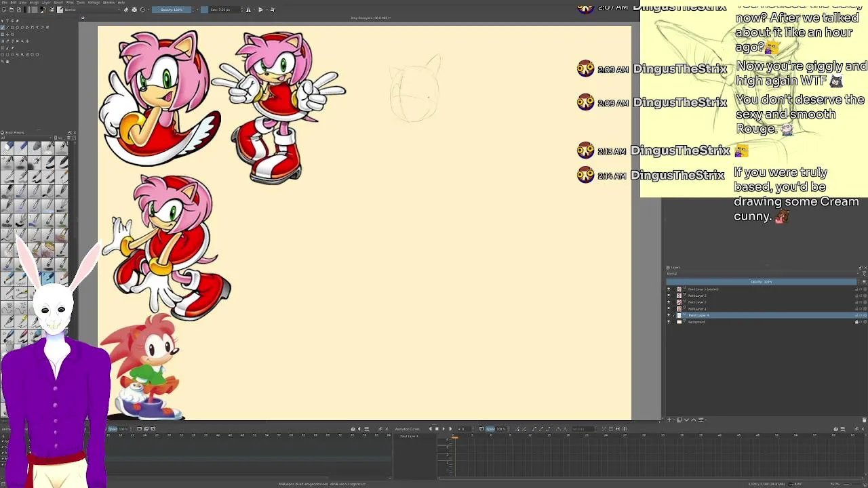Open the Layer menu
Image resolution: width=868 pixels, height=488 pixels.
click(46, 3)
